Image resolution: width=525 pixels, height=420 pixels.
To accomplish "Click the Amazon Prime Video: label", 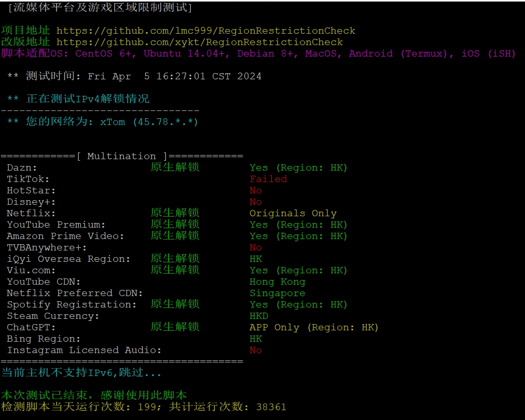I will coord(65,236).
